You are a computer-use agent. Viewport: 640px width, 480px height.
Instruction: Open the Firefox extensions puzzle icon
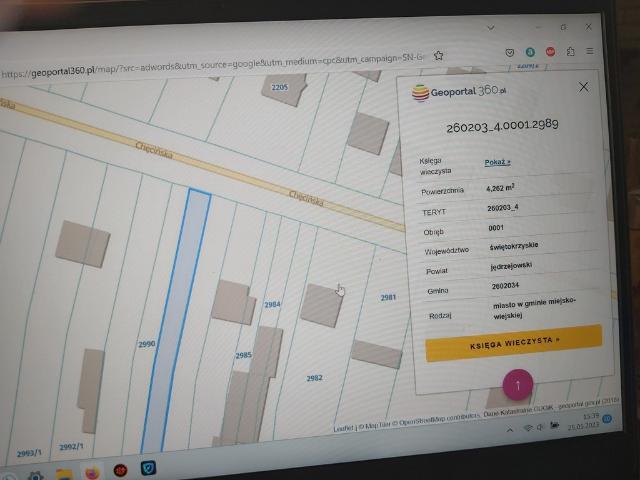click(x=571, y=51)
